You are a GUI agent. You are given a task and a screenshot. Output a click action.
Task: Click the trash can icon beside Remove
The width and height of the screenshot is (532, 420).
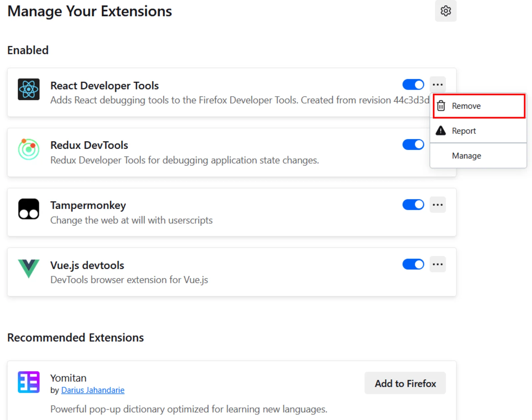(441, 106)
